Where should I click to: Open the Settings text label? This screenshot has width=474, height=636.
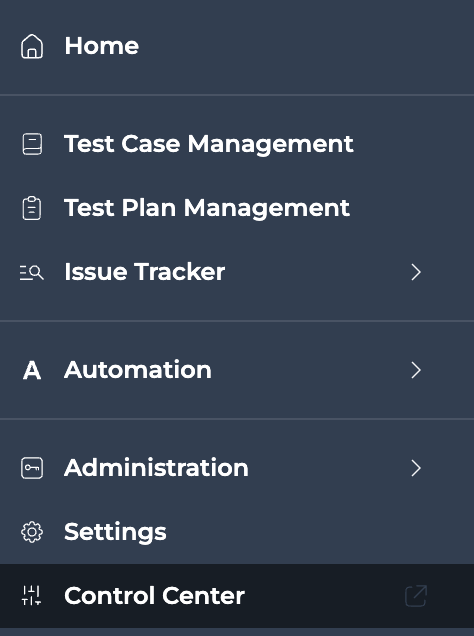(116, 532)
